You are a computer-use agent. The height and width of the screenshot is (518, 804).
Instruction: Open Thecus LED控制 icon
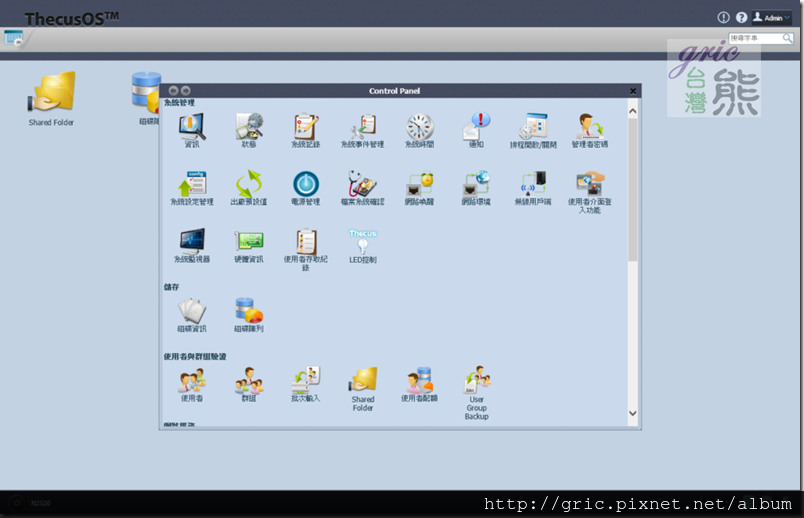pos(363,246)
